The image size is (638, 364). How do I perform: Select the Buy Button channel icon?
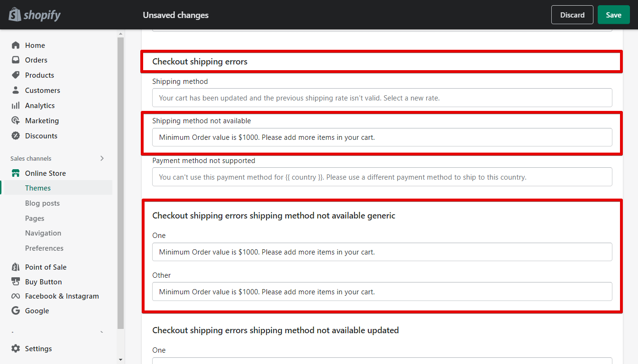click(x=16, y=282)
